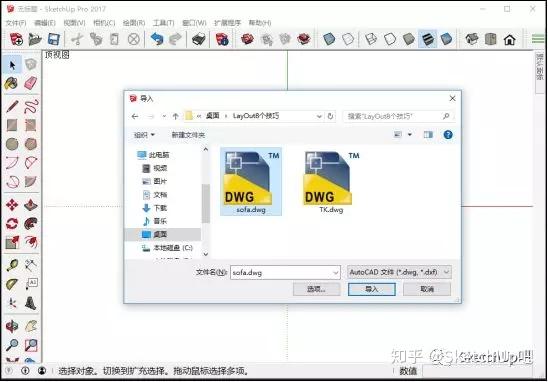Screen dimensions: 548x382
Task: Choose the Circle drawing tool
Action: tap(12, 144)
